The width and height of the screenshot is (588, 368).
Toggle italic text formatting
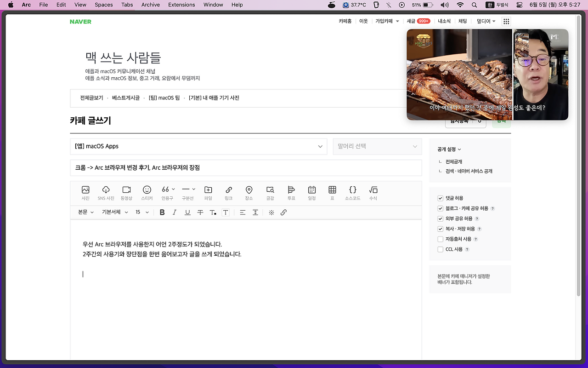coord(175,212)
